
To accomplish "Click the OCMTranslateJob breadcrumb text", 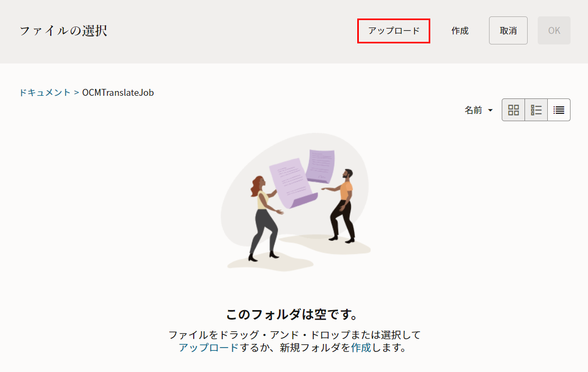I will coord(117,92).
